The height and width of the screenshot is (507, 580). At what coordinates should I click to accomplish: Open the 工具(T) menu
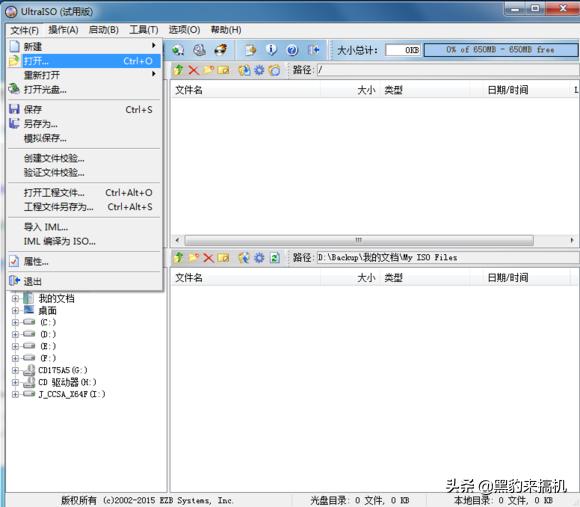click(144, 30)
